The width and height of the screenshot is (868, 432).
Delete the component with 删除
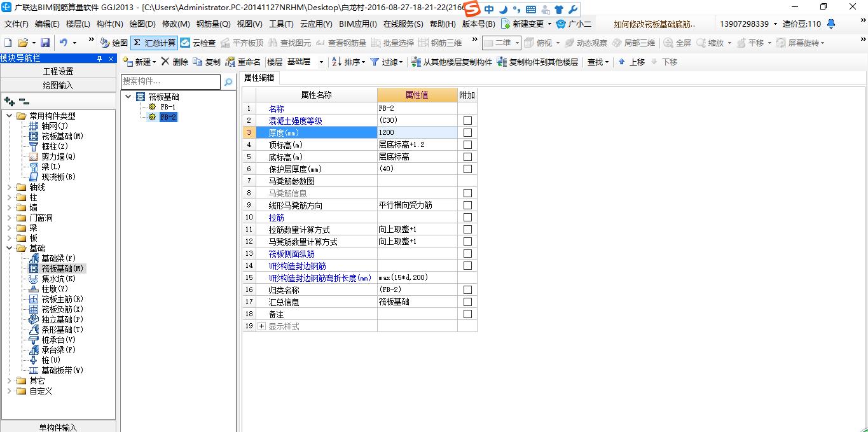[175, 62]
